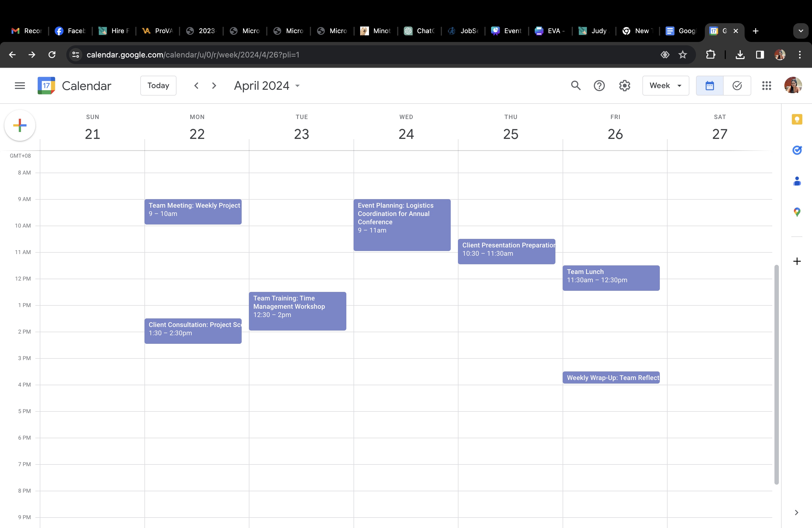Open the main menu hamburger icon
This screenshot has height=528, width=812.
tap(20, 86)
